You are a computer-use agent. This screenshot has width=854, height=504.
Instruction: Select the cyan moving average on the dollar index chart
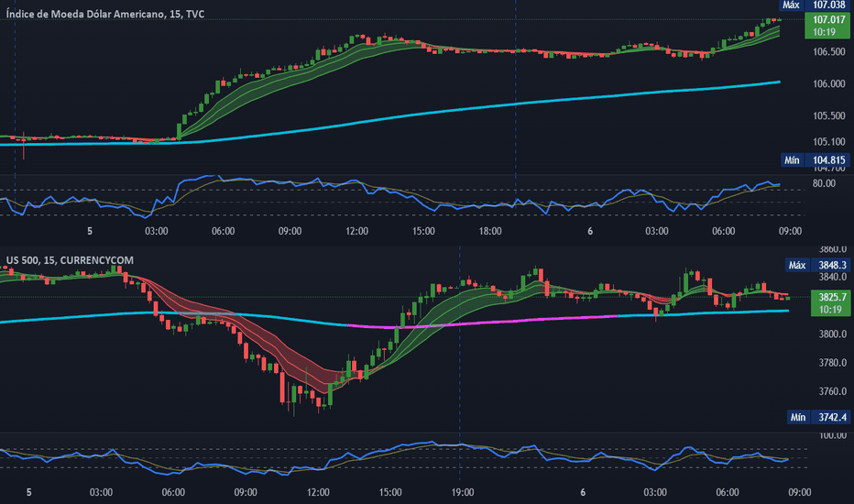pyautogui.click(x=458, y=110)
